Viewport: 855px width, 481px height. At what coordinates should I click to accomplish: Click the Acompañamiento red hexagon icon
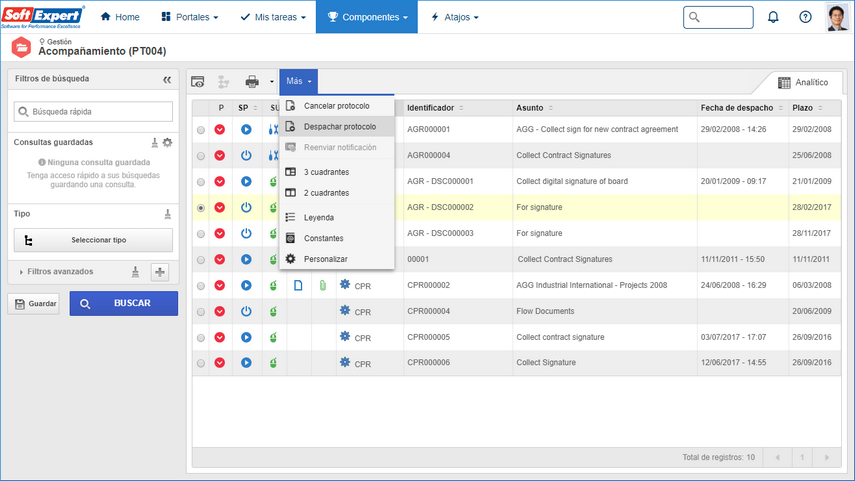[21, 47]
